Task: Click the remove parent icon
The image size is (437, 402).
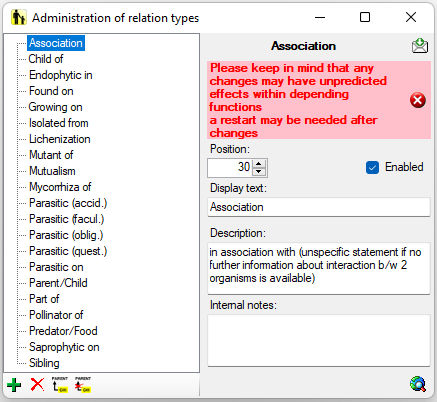Action: (83, 384)
